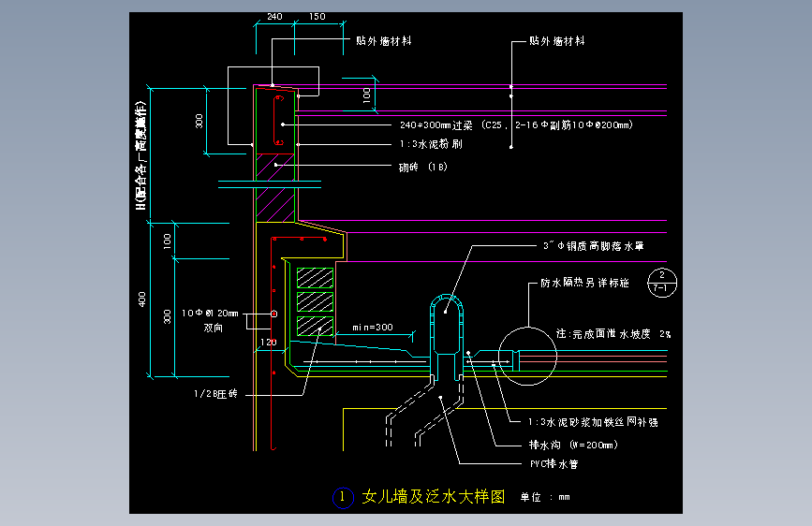This screenshot has height=526, width=812.
Task: Click the 1:3水泥粉刷 label
Action: coord(431,144)
